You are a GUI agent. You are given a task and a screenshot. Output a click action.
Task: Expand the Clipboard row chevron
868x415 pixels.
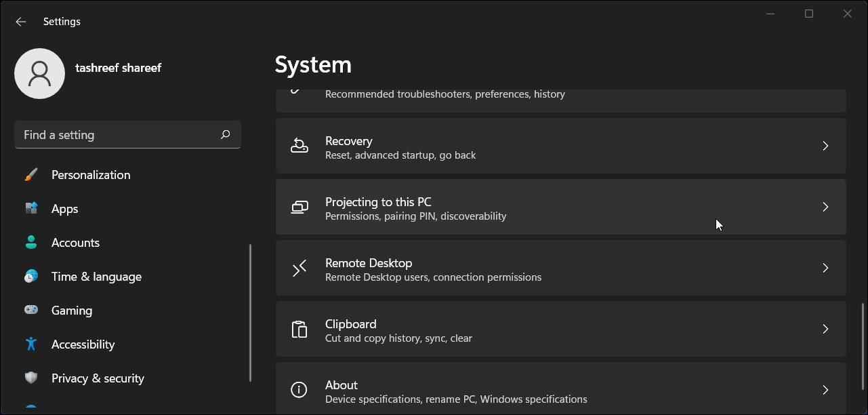pyautogui.click(x=825, y=329)
